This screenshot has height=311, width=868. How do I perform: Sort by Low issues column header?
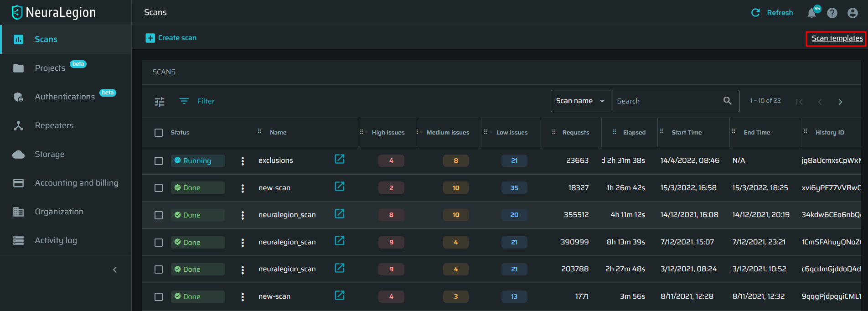512,133
